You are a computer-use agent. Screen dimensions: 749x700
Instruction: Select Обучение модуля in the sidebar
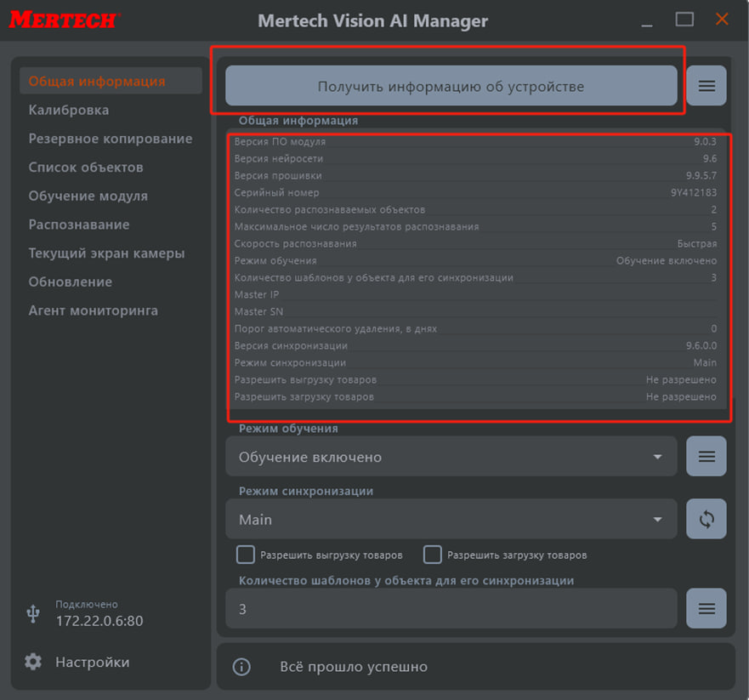tap(88, 196)
